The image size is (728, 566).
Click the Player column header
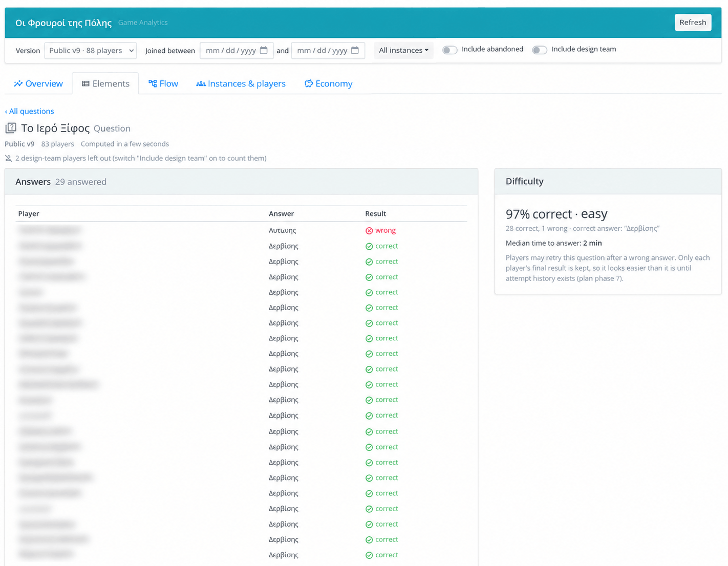point(29,213)
